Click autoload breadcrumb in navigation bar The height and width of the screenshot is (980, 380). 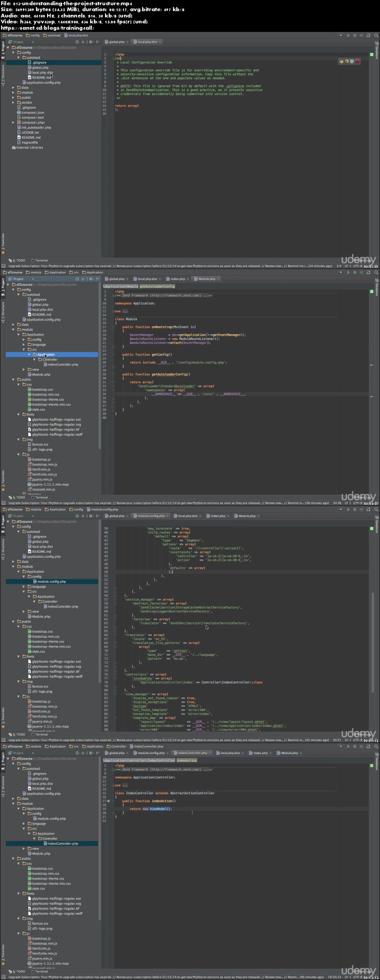coord(52,35)
